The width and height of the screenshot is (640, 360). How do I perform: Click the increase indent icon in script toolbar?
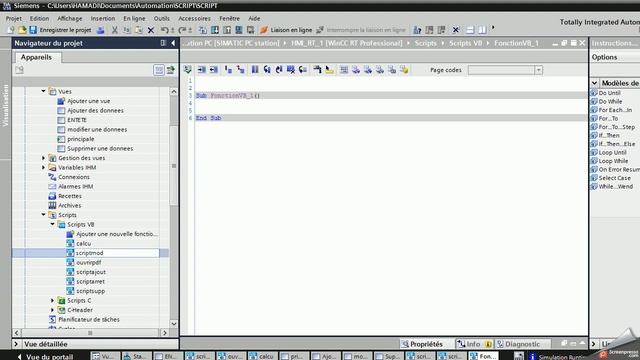[x=201, y=70]
